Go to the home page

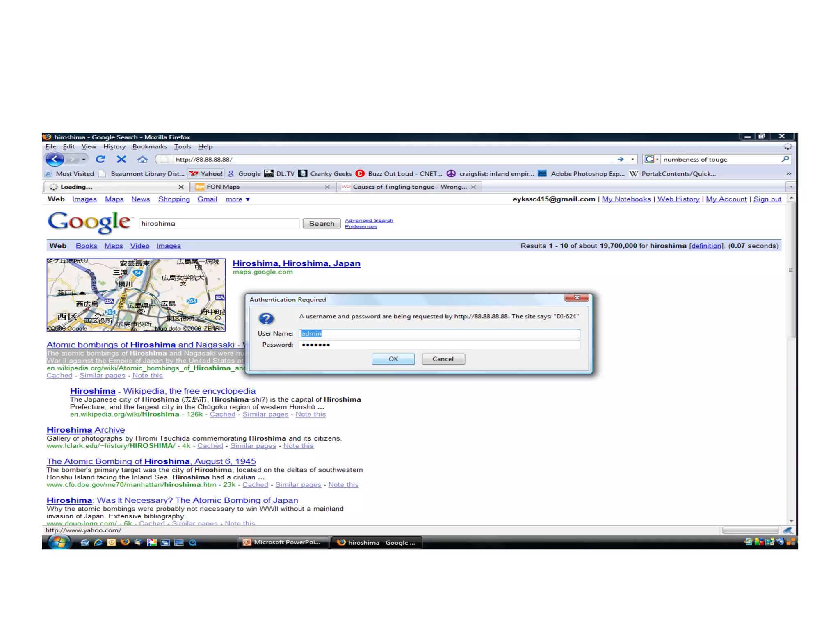pyautogui.click(x=142, y=159)
